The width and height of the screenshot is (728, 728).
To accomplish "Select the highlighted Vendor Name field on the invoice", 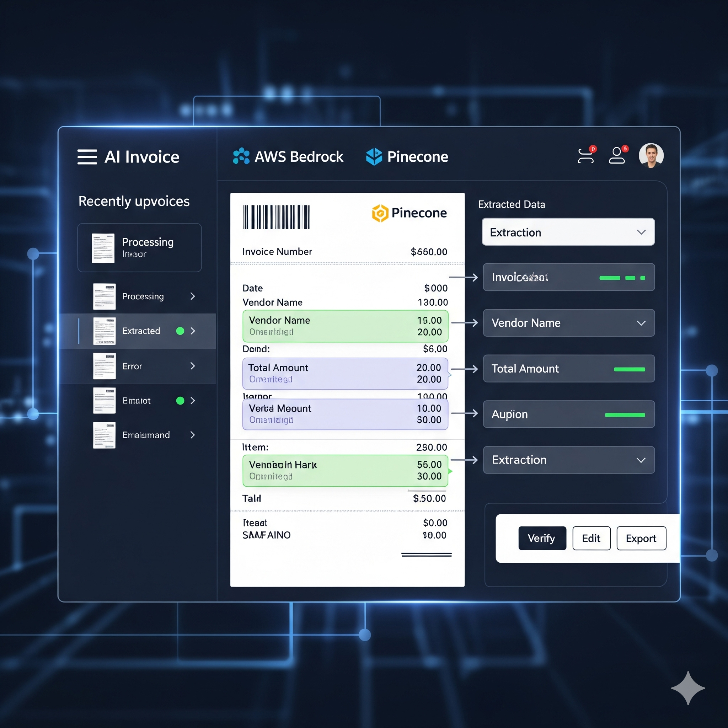I will 345,326.
